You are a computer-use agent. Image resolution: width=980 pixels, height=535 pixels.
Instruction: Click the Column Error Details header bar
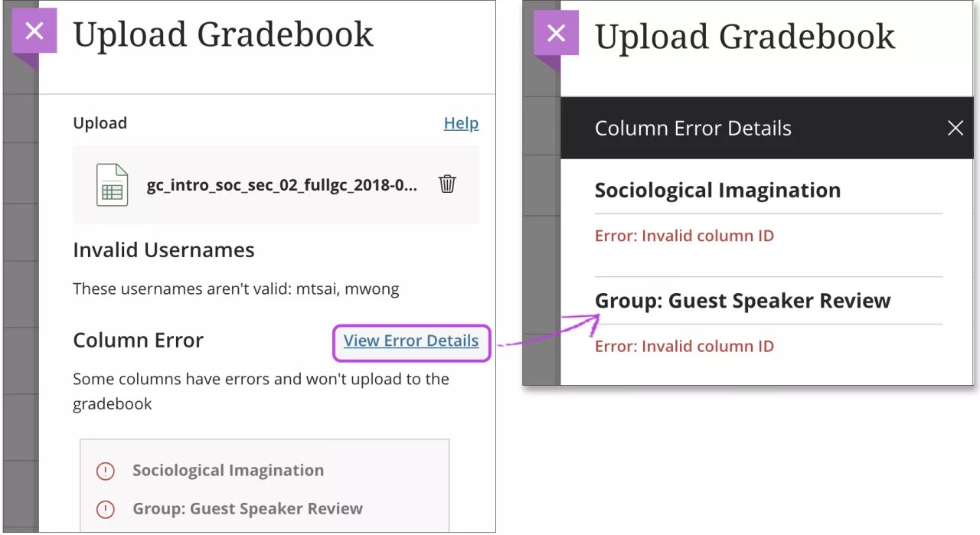pyautogui.click(x=693, y=128)
